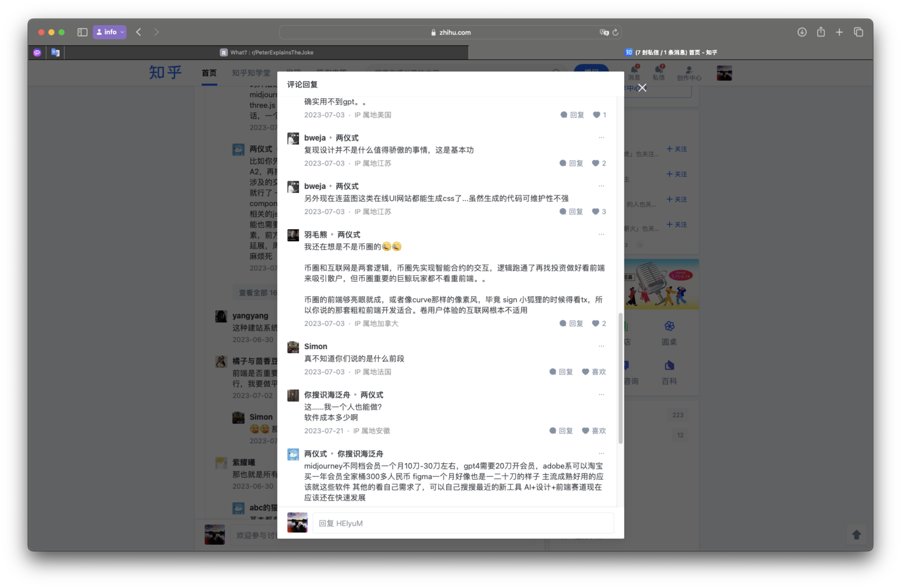
Task: Show Safari sidebar panel
Action: click(82, 32)
